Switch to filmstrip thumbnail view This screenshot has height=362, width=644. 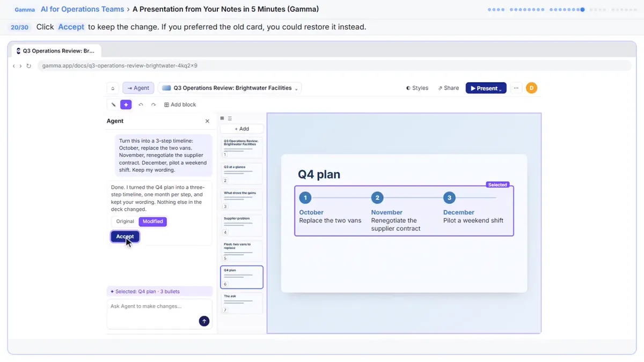pyautogui.click(x=222, y=119)
